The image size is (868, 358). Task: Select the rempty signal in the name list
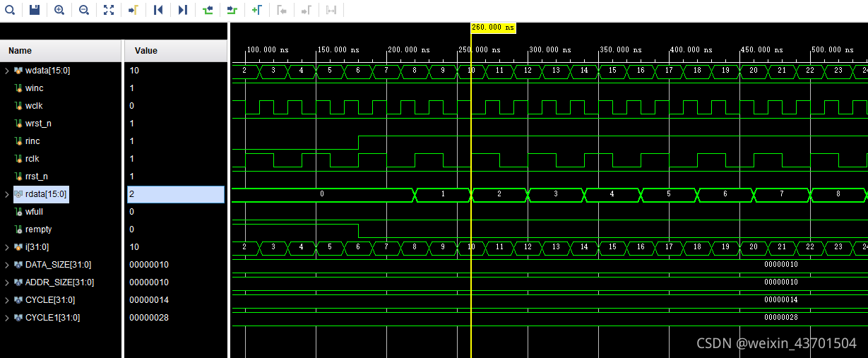click(38, 229)
